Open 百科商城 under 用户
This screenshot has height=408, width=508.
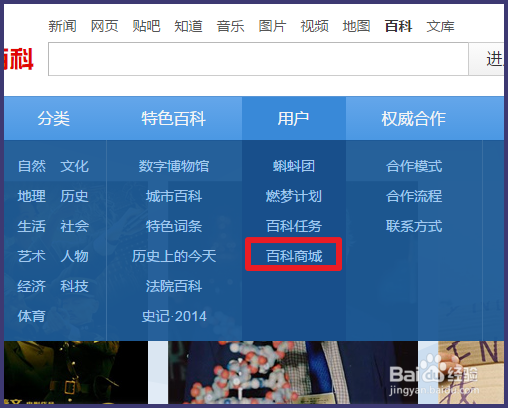(x=294, y=256)
